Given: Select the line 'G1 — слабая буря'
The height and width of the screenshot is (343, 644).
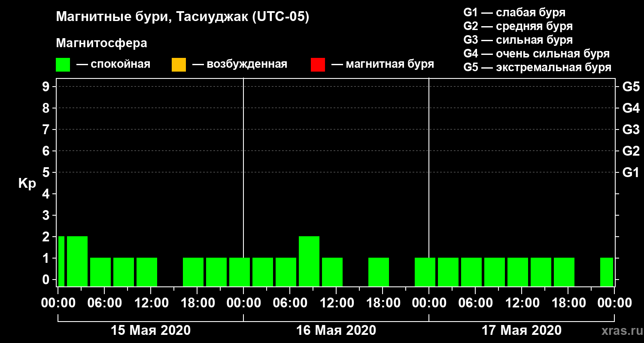Looking at the screenshot, I should tap(514, 12).
